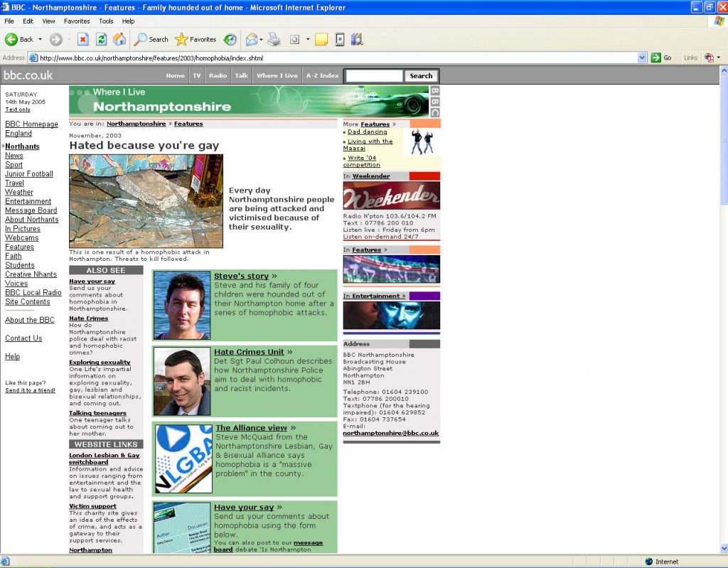
Task: Open the Forward button history dropdown arrow
Action: click(x=69, y=40)
